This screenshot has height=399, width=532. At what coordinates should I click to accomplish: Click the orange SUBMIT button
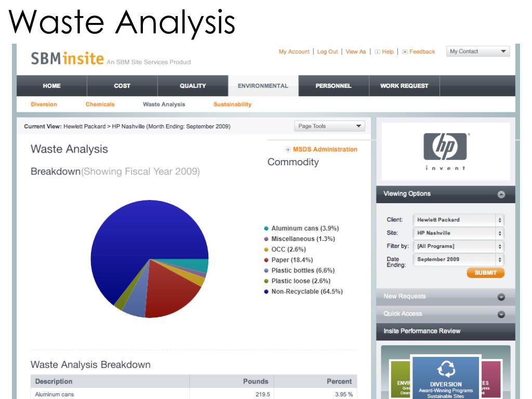[486, 273]
